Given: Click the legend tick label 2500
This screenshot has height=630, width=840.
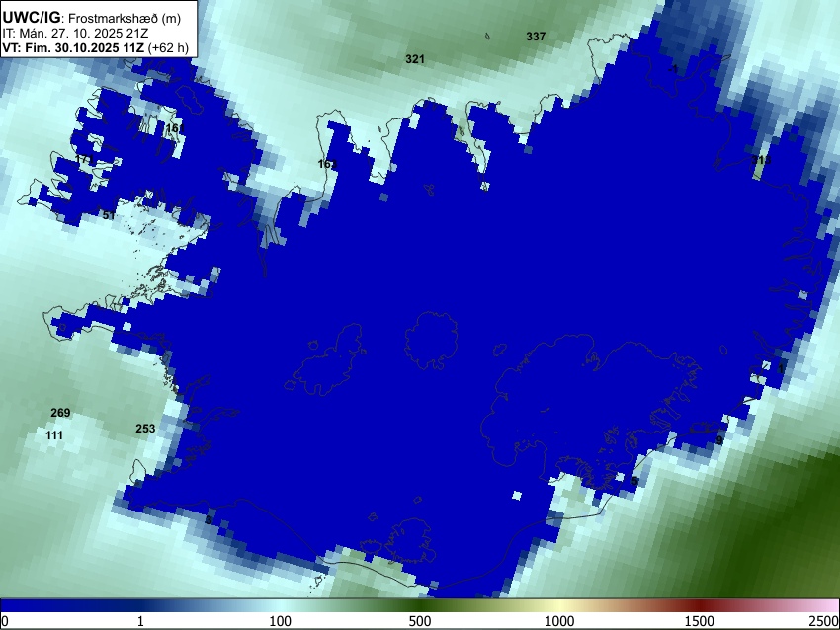Looking at the screenshot, I should point(824,621).
